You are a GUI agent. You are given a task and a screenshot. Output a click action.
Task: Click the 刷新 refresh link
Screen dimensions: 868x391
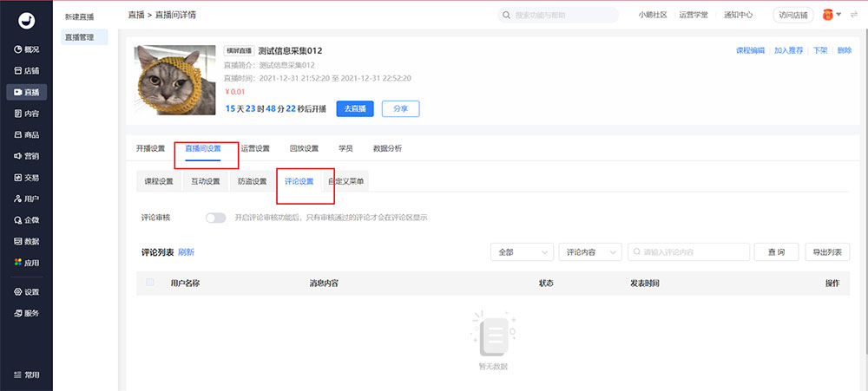click(187, 252)
